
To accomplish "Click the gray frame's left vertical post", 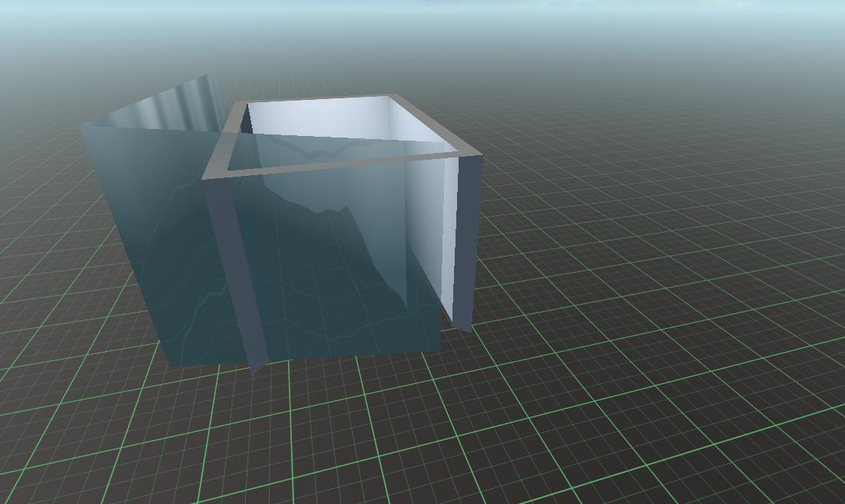I will click(234, 269).
